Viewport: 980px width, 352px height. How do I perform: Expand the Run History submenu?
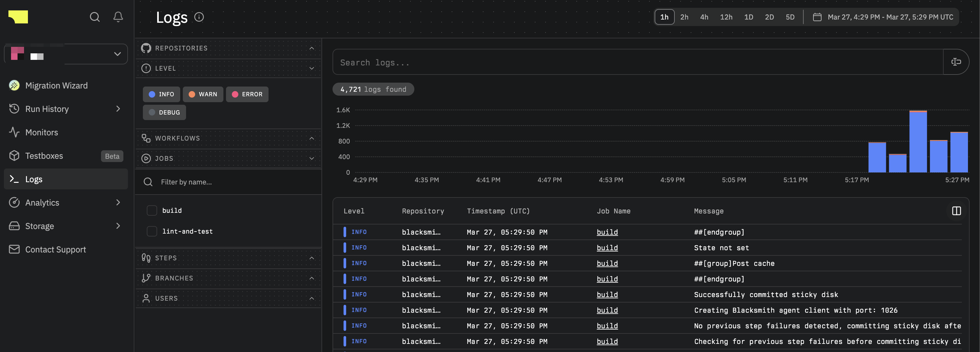tap(118, 109)
